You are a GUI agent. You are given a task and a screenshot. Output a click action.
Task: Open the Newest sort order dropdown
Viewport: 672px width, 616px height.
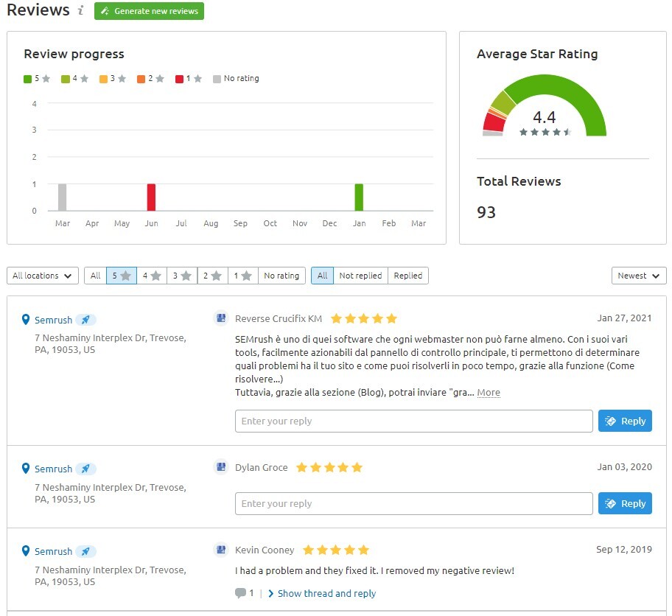639,275
